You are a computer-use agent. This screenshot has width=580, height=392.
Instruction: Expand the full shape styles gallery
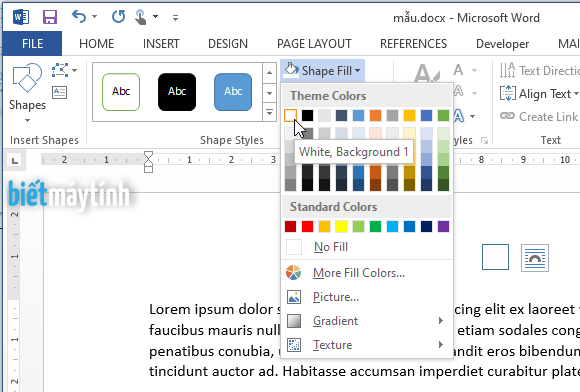[269, 112]
